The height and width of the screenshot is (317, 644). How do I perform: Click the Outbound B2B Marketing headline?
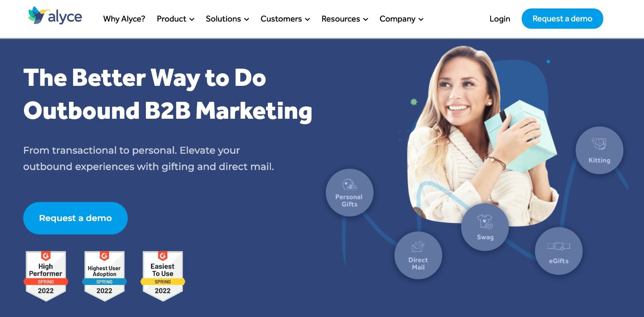168,111
